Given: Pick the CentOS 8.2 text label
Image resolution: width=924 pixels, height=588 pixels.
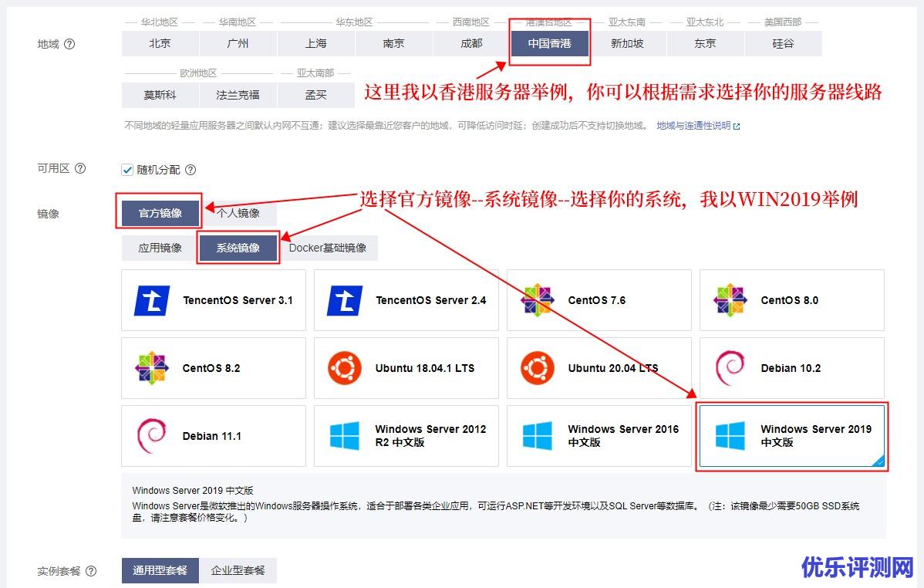Looking at the screenshot, I should [x=211, y=368].
